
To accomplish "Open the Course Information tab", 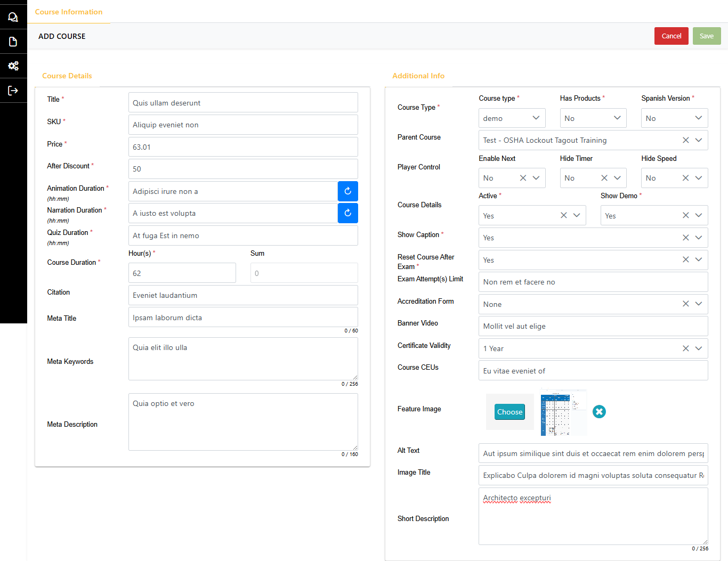I will pos(69,12).
